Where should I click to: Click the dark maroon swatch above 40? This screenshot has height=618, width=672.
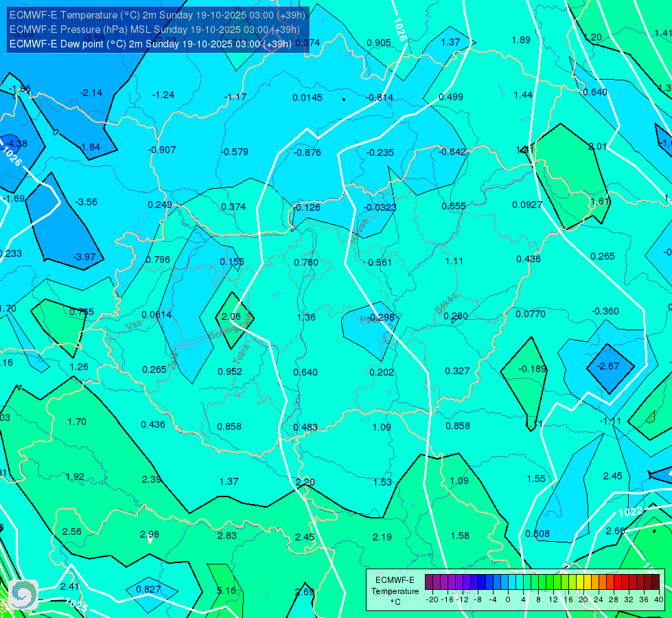tap(656, 582)
